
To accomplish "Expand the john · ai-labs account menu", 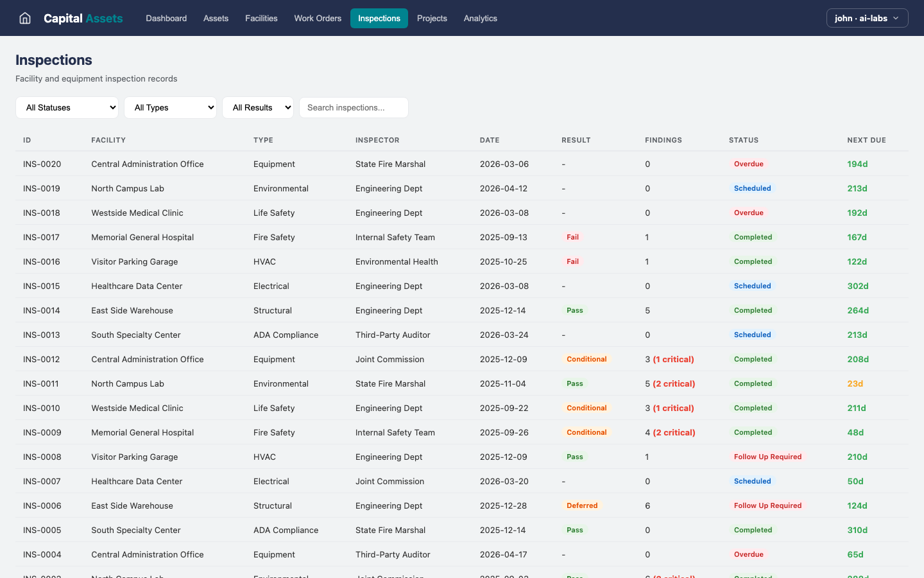I will point(867,18).
